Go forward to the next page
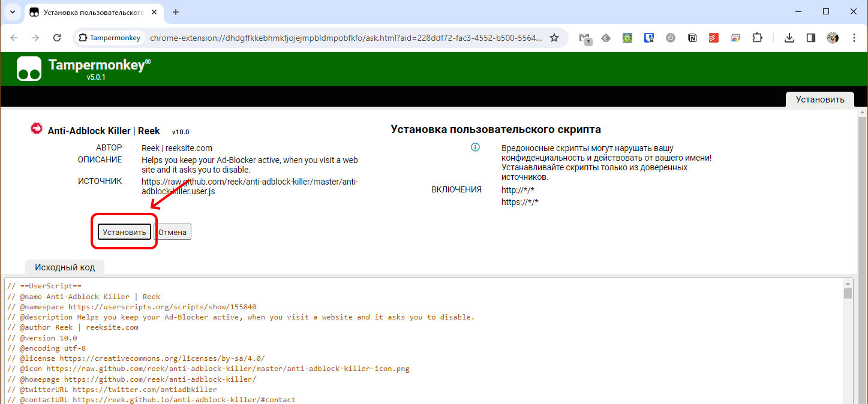 pyautogui.click(x=35, y=38)
